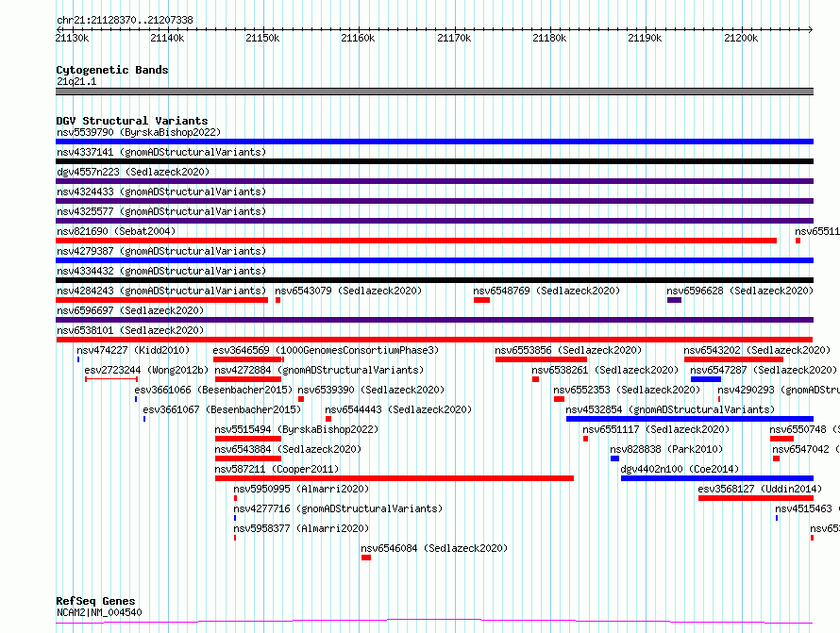Select the nsv4284243 gnomAD variant label
The image size is (840, 633).
161,291
